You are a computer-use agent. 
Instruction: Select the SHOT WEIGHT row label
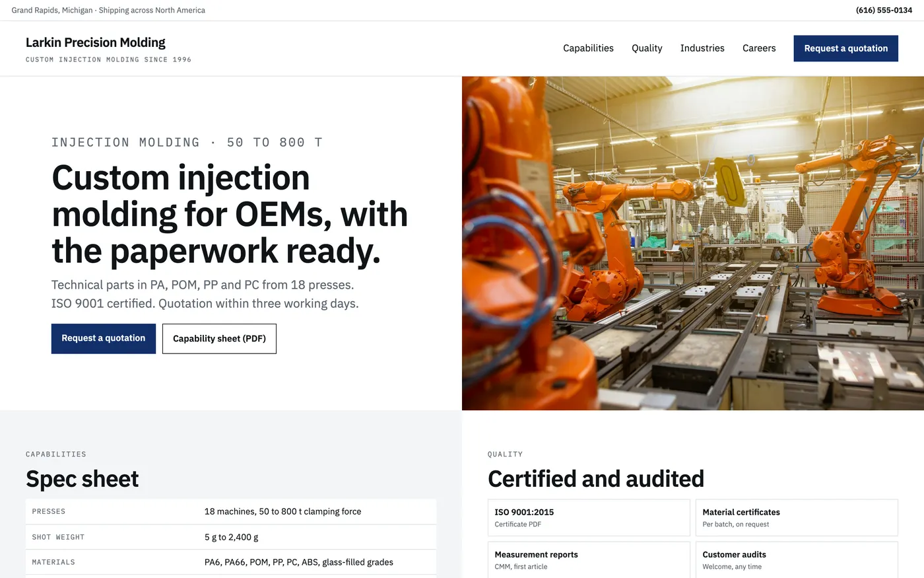58,537
